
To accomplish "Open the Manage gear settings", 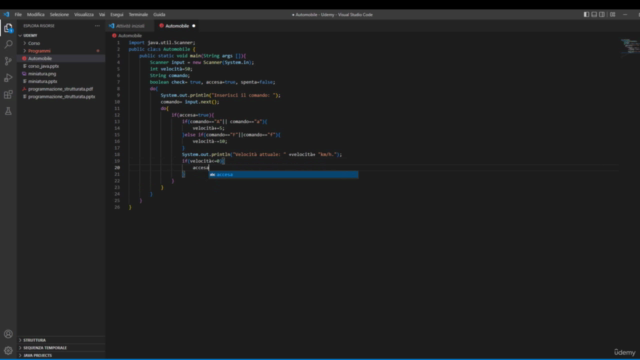I will tap(8, 350).
